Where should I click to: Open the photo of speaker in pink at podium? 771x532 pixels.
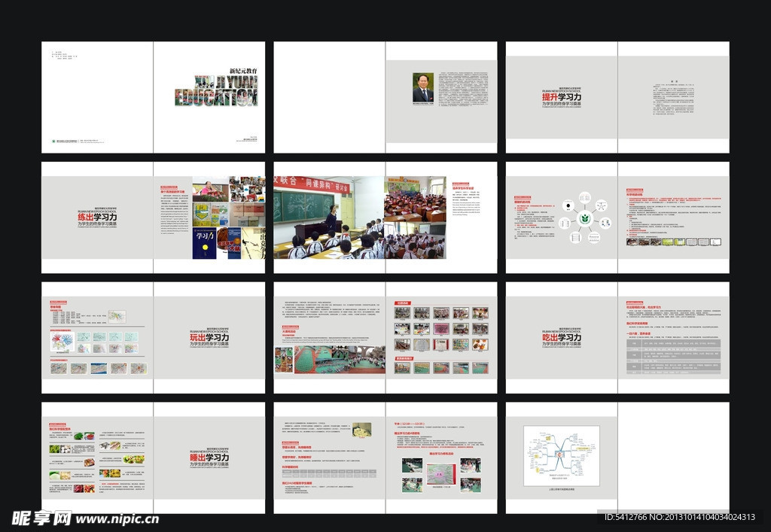click(211, 189)
